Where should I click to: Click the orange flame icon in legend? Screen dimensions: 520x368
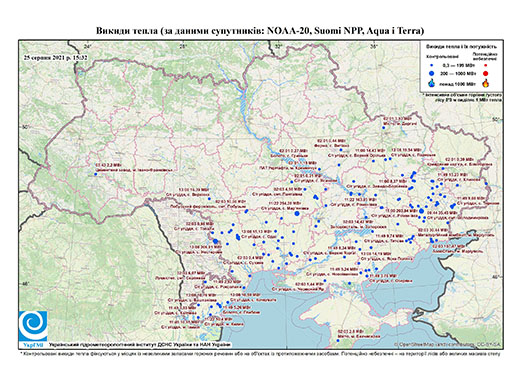point(486,83)
